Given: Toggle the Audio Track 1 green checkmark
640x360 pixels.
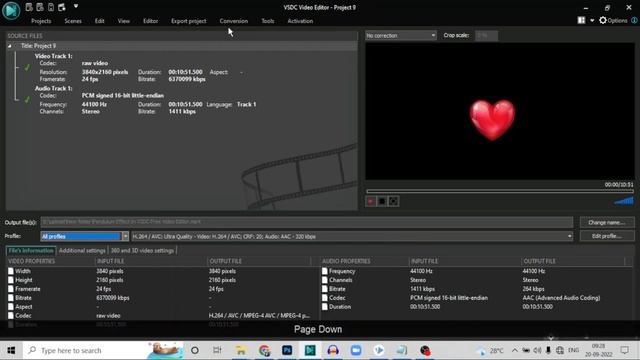Looking at the screenshot, I should click(x=27, y=100).
